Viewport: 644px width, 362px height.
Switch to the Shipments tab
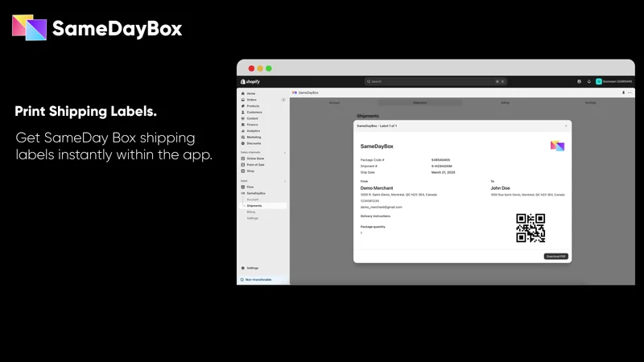[419, 103]
